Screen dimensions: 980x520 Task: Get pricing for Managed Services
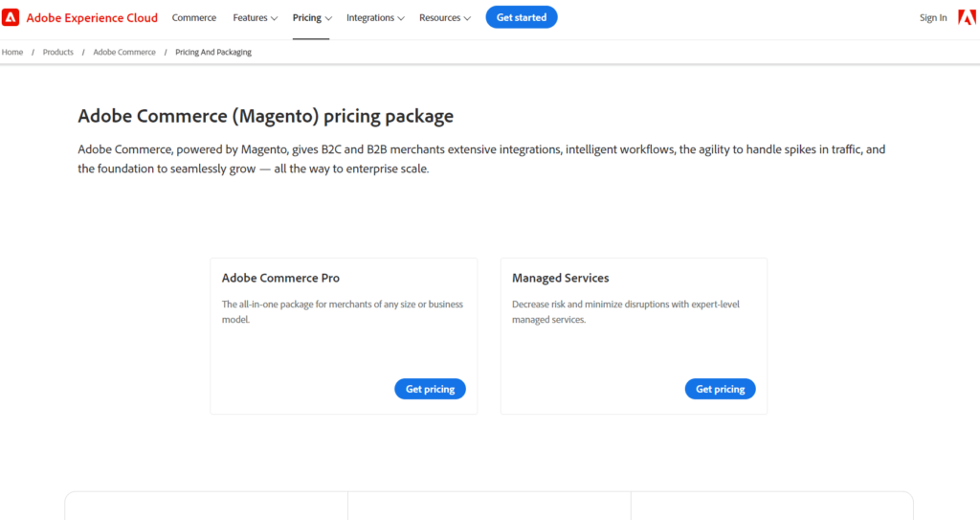pyautogui.click(x=720, y=389)
